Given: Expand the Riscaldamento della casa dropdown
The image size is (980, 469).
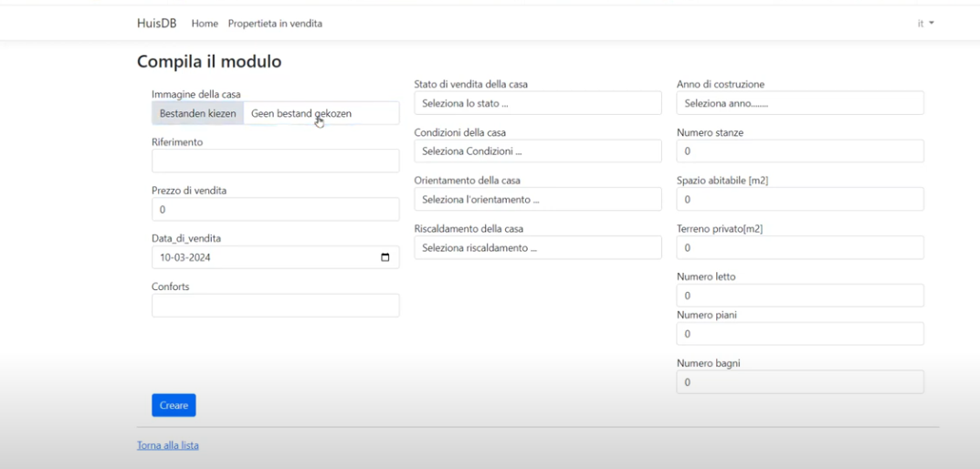Looking at the screenshot, I should click(x=537, y=247).
